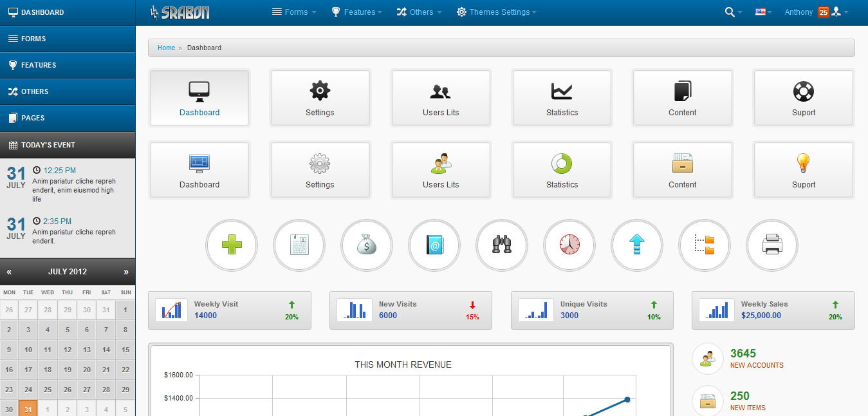Open the colored people Users Lits tile
This screenshot has width=868, height=416.
tap(441, 170)
